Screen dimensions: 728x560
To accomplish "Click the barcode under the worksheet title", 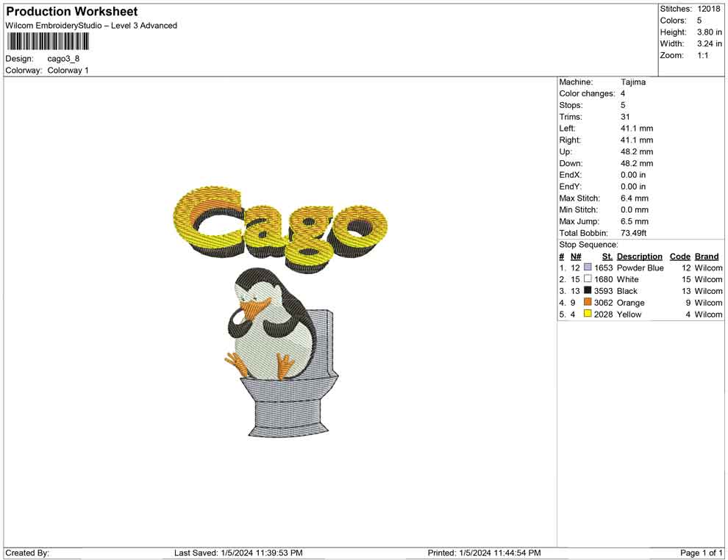I will click(x=47, y=42).
